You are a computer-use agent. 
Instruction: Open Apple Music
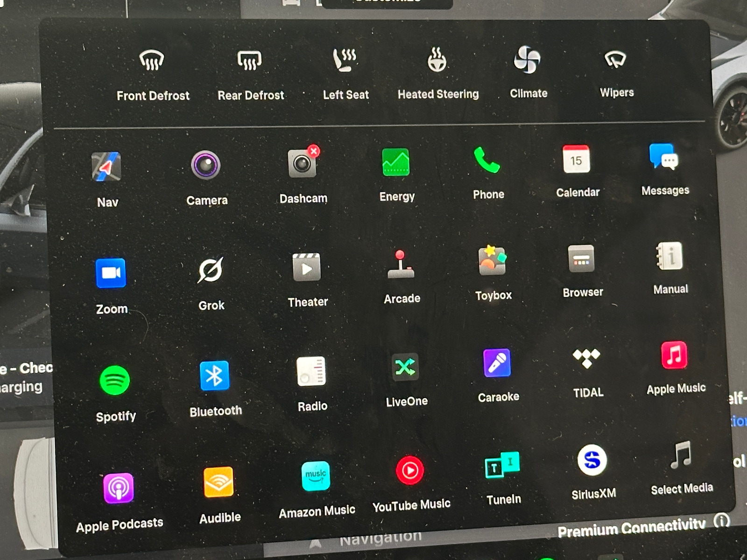(674, 355)
